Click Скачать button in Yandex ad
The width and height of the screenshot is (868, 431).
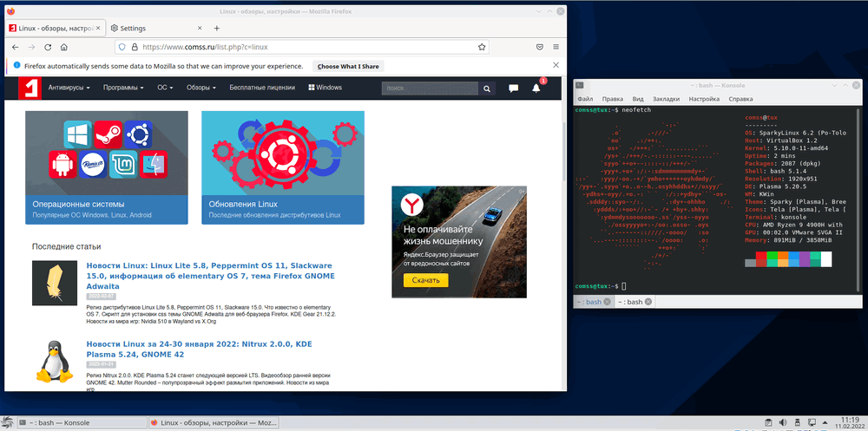tap(425, 280)
